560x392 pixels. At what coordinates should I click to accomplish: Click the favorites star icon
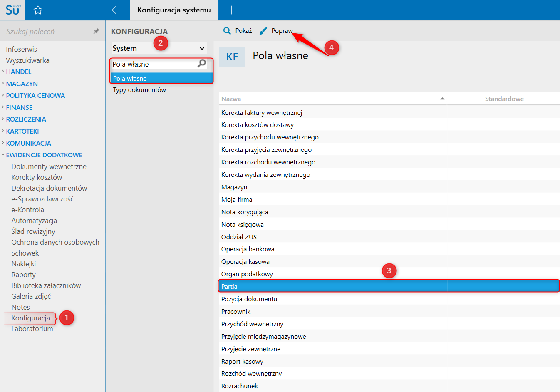tap(38, 10)
